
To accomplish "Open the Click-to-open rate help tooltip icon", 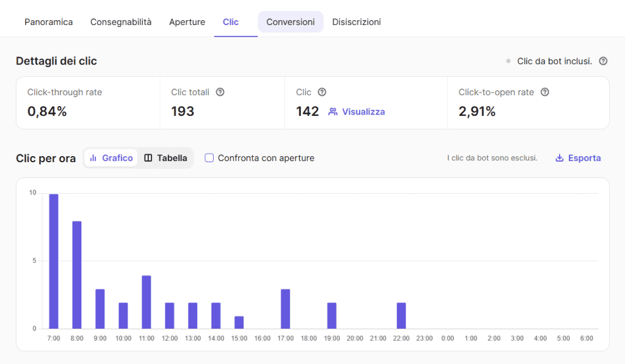I will click(x=545, y=92).
